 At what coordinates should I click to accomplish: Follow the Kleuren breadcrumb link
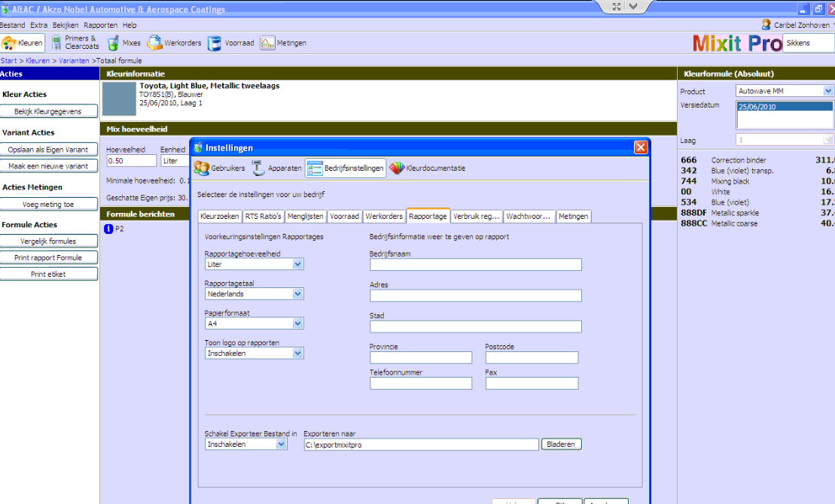(38, 61)
